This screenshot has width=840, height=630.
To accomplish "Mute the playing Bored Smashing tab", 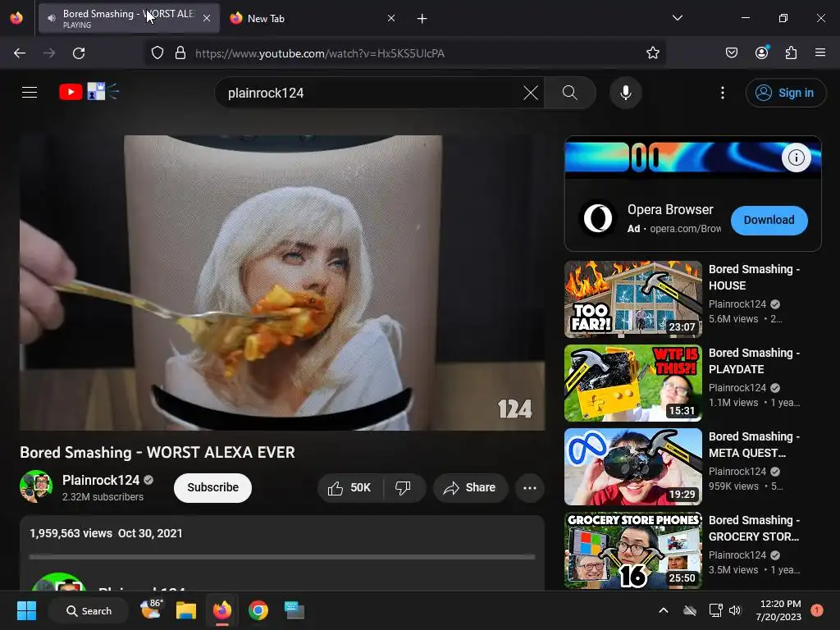I will click(51, 18).
